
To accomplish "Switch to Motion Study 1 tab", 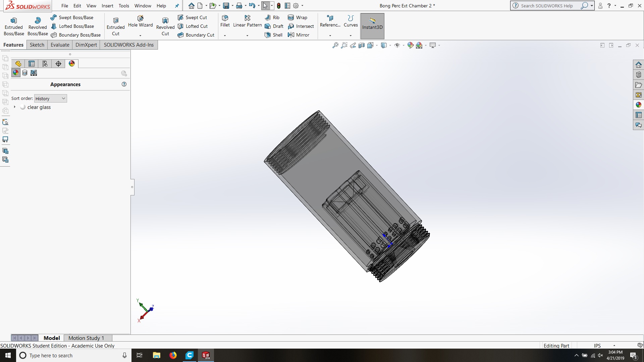I will click(x=86, y=338).
